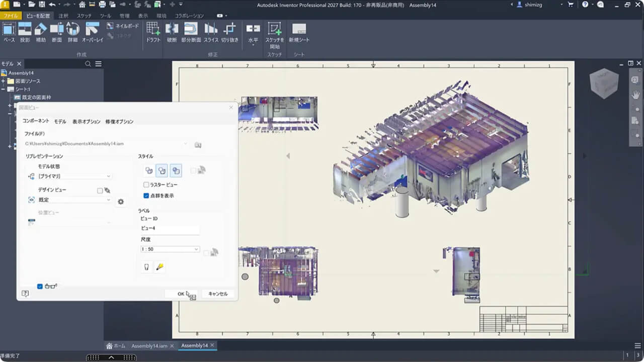Toggle the ラスタービュー checkbox
The height and width of the screenshot is (362, 644).
tap(146, 185)
